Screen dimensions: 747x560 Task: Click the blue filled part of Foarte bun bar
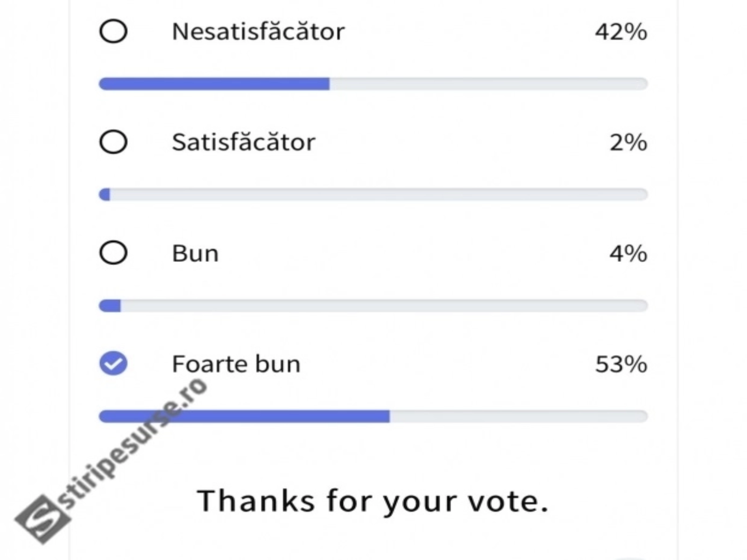[280, 416]
